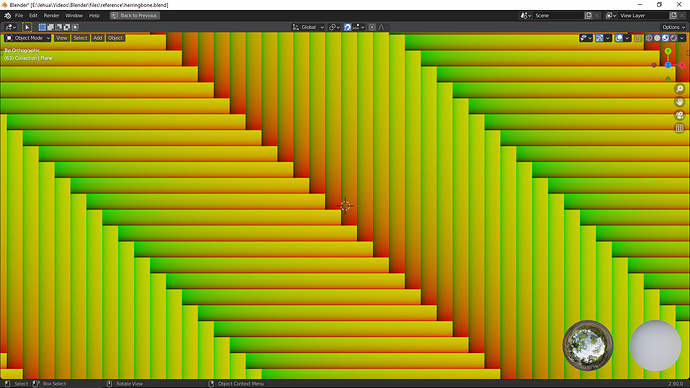
Task: Click the 3D cursor in the viewport
Action: click(345, 205)
